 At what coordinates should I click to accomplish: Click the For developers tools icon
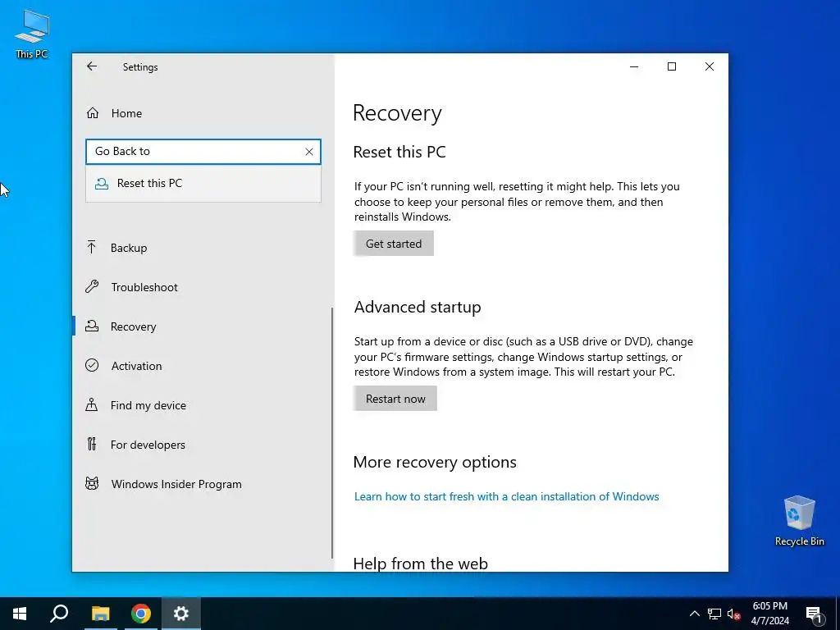click(92, 444)
